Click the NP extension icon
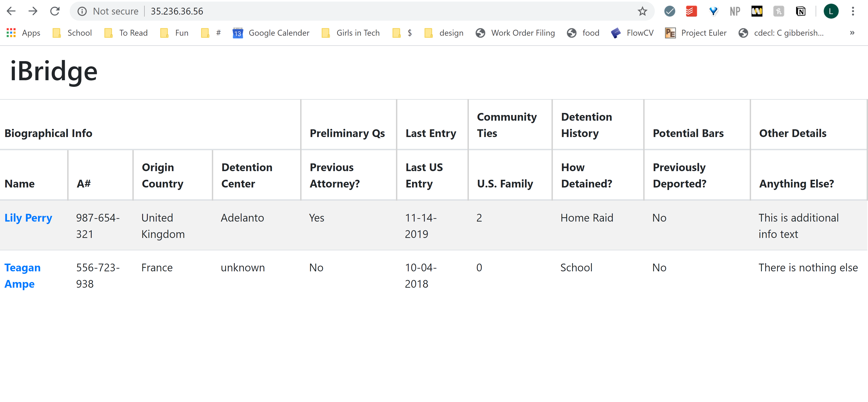This screenshot has width=868, height=402. (x=735, y=11)
